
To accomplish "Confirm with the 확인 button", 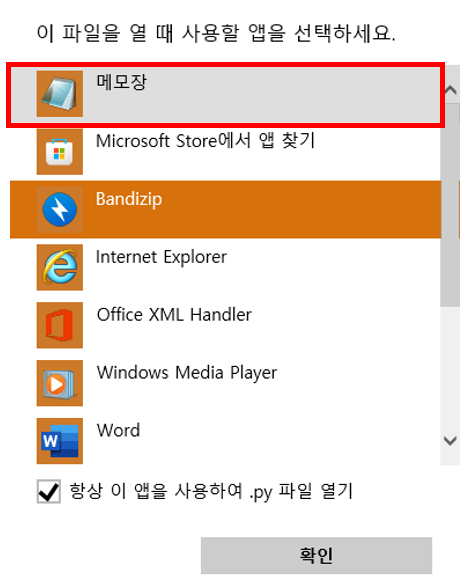I will click(x=317, y=555).
